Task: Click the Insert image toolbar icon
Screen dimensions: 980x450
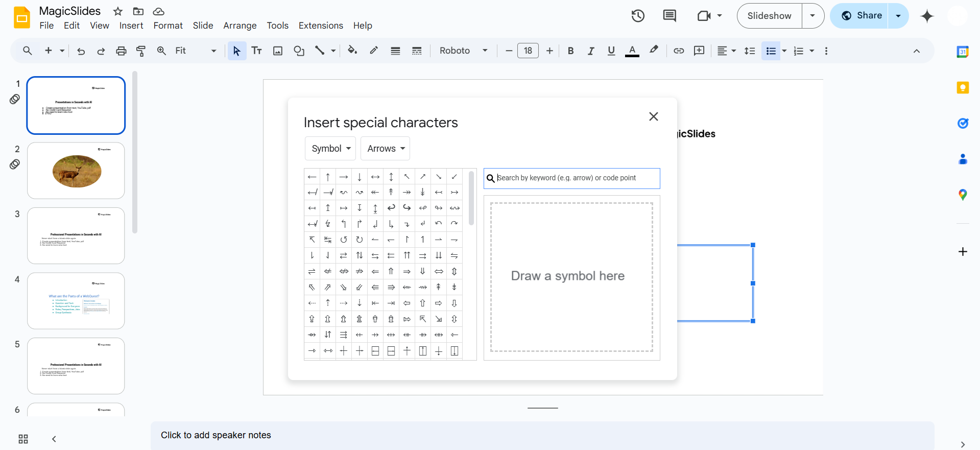Action: (x=278, y=51)
